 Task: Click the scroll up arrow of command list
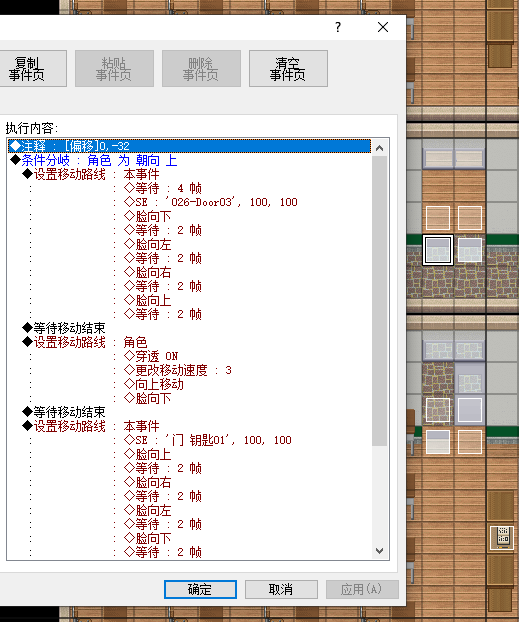[379, 148]
